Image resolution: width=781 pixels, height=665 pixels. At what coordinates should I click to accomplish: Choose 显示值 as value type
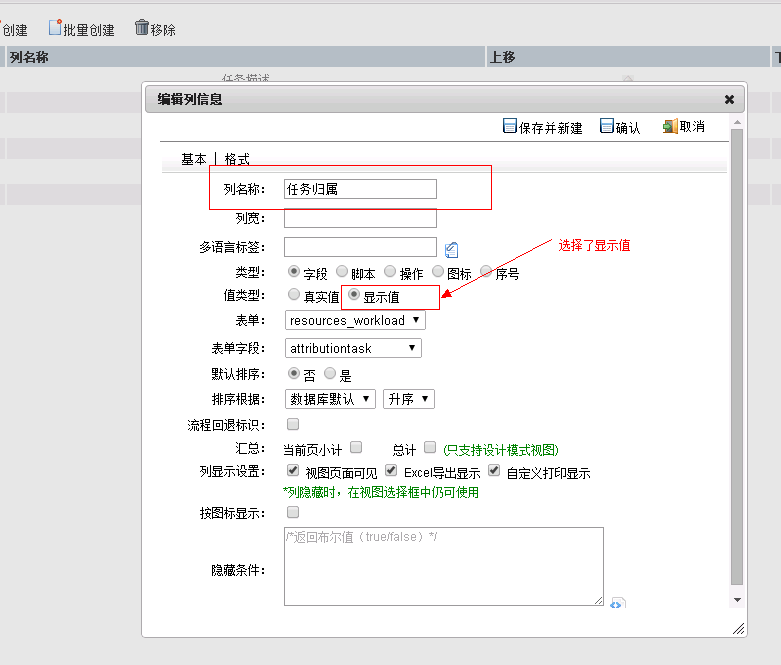click(354, 294)
